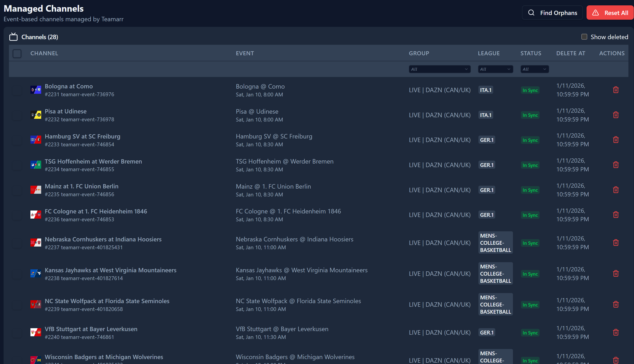Delete the Nebraska Cornhuskers at Indiana Hoosiers channel
Image resolution: width=634 pixels, height=364 pixels.
(615, 243)
